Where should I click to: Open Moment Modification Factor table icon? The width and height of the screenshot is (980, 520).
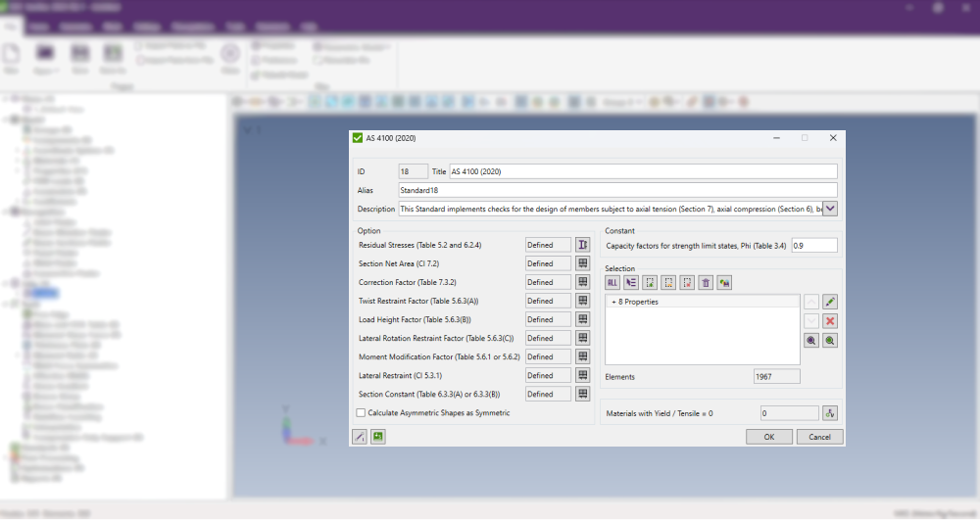(582, 356)
